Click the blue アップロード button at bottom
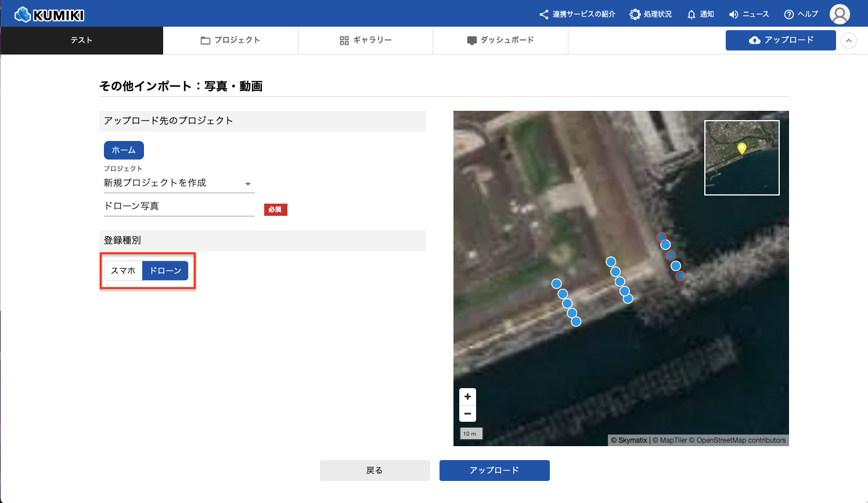 494,471
